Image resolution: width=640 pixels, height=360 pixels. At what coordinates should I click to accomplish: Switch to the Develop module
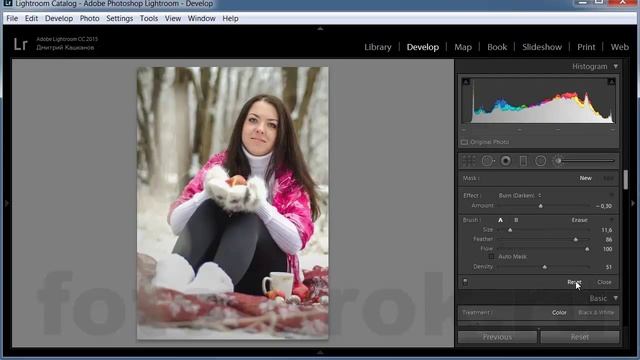422,47
